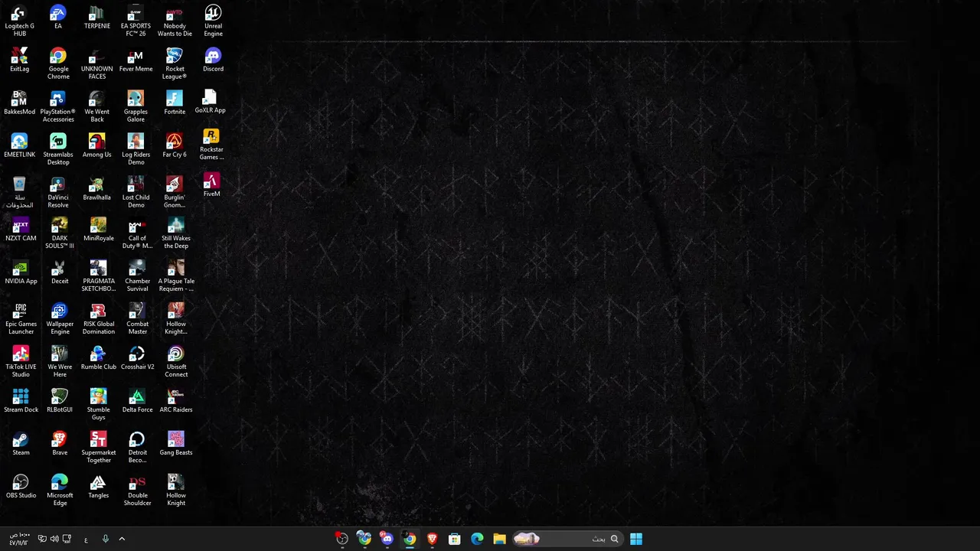This screenshot has width=980, height=551.
Task: Open the Wallpaper Engine desktop icon
Action: point(60,319)
